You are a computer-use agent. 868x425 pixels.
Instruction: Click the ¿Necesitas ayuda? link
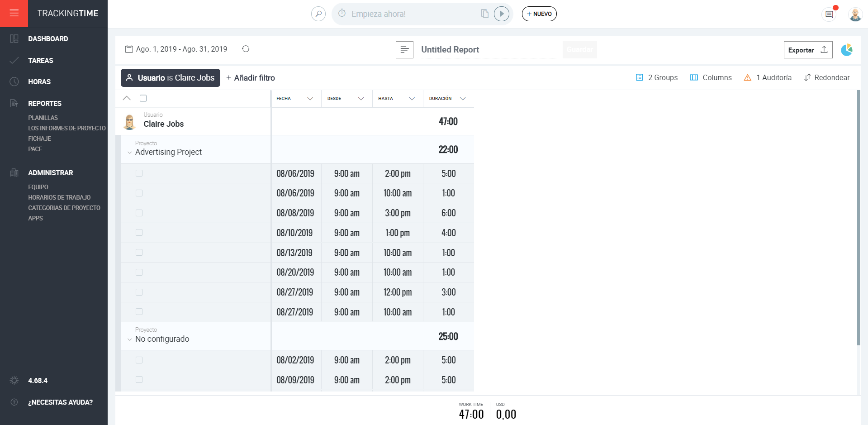pos(60,402)
